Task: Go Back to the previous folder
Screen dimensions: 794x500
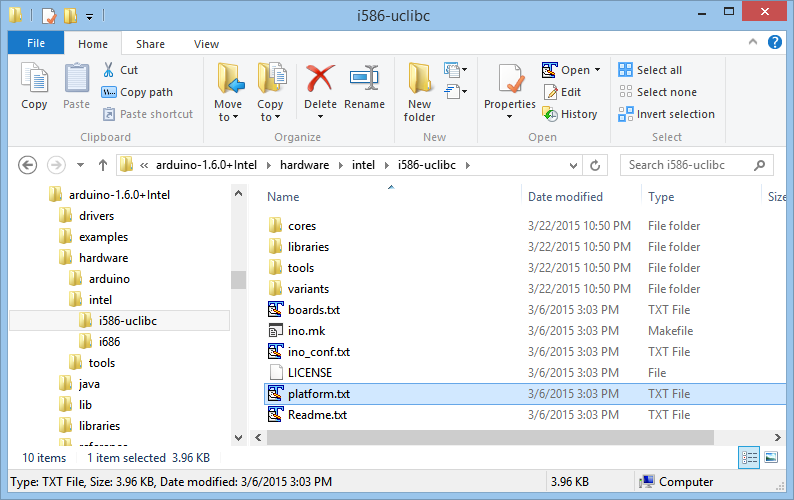Action: coord(27,165)
